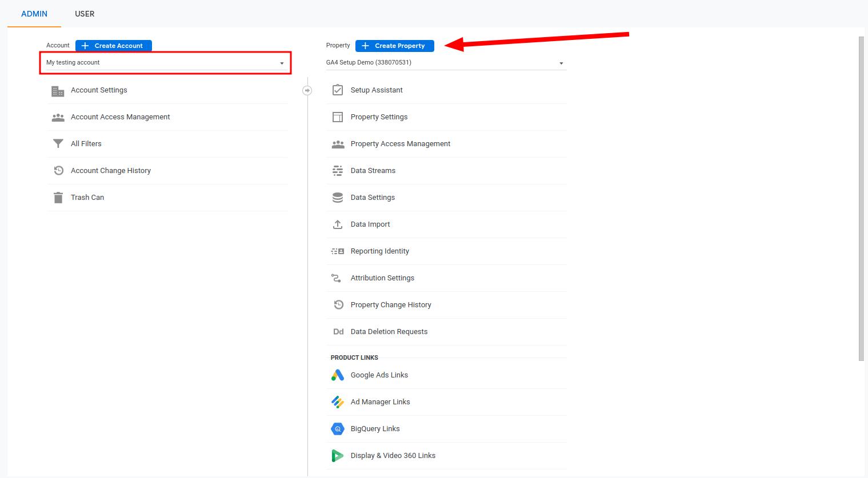Click the Account Settings building icon
868x478 pixels.
coord(58,90)
